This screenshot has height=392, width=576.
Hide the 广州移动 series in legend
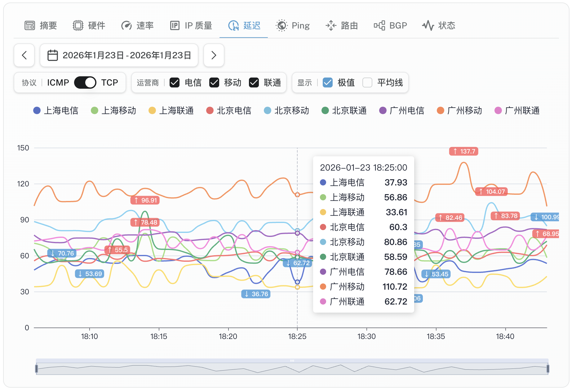(459, 110)
